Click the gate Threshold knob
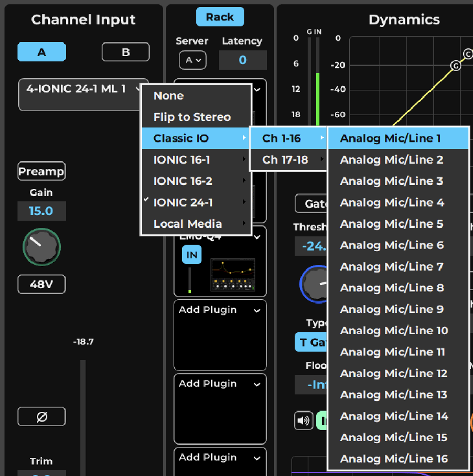473x476 pixels. point(314,284)
